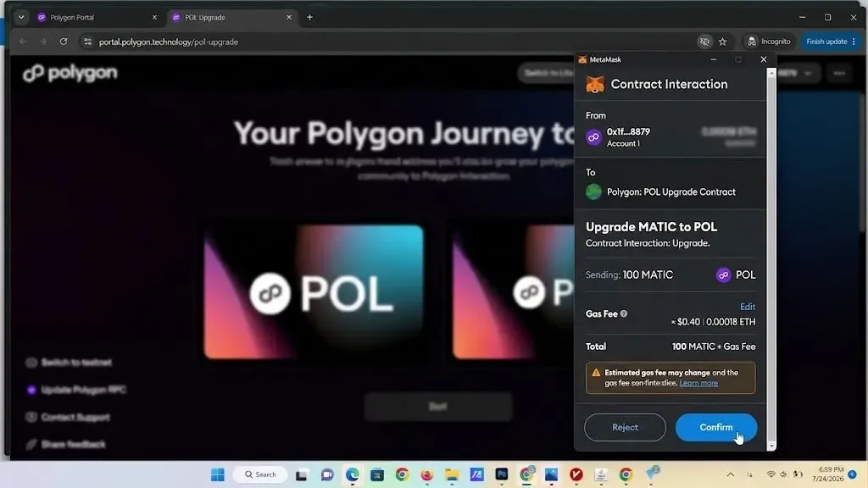This screenshot has width=868, height=488.
Task: Click the MetaMask scrollbar down arrow
Action: (771, 446)
